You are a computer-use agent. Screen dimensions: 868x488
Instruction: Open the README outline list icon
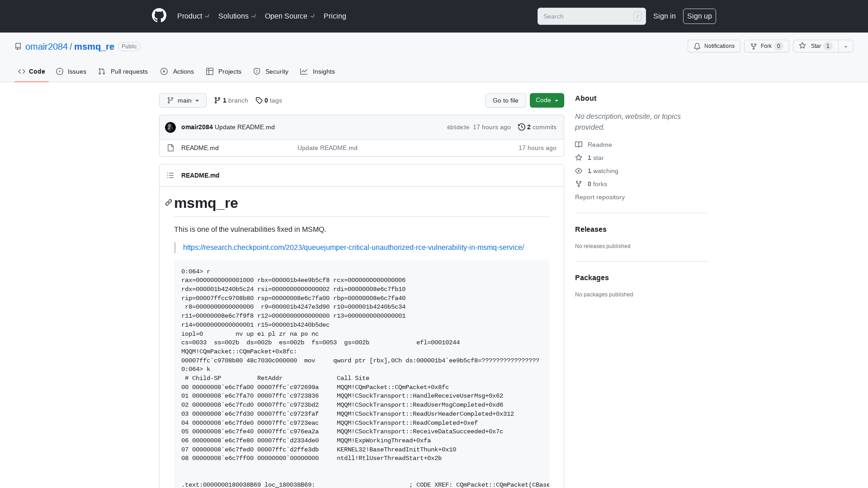(170, 175)
